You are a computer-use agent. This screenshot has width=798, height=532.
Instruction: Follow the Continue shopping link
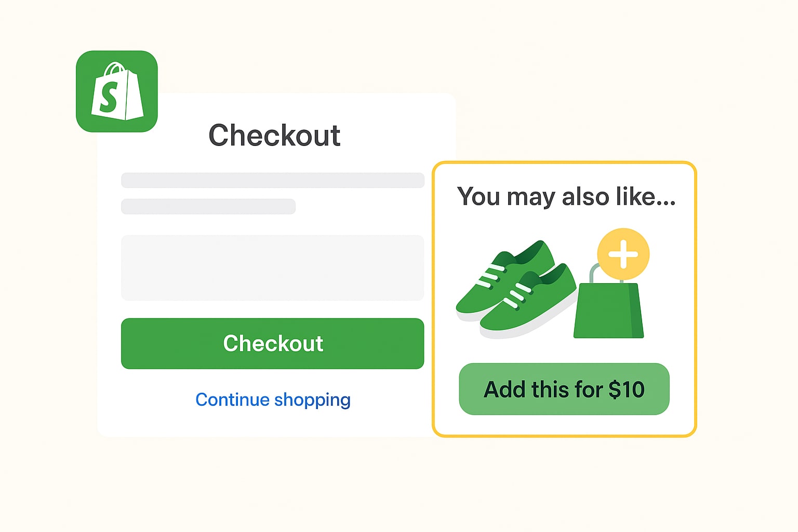273,400
